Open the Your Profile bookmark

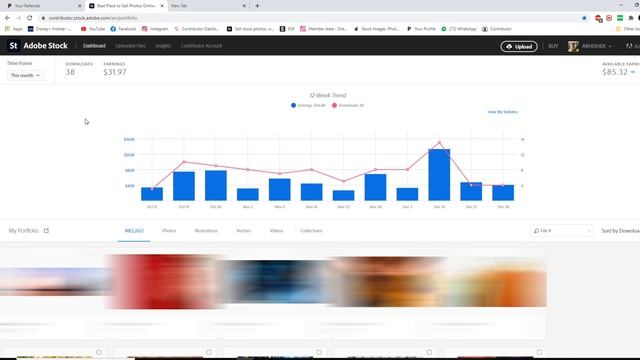(x=421, y=29)
